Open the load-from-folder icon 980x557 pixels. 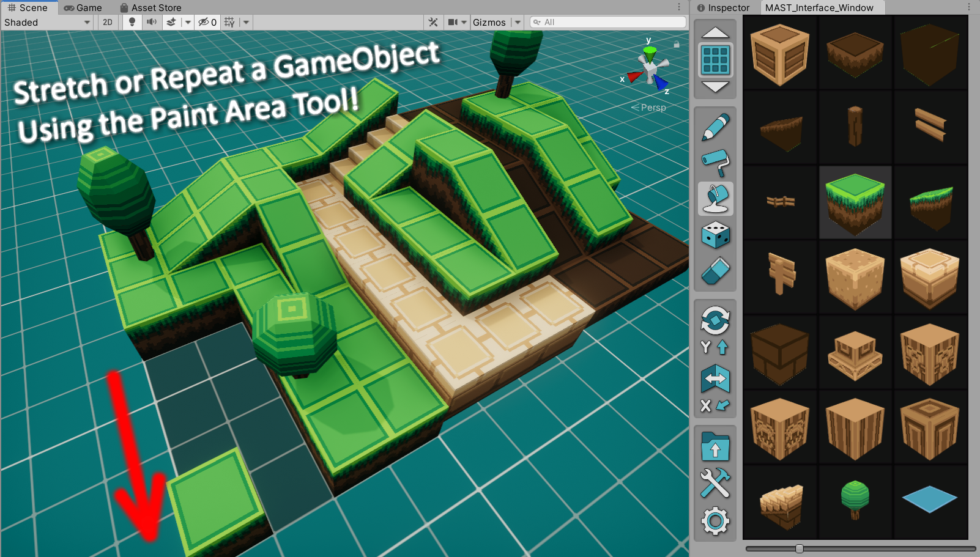click(x=715, y=447)
